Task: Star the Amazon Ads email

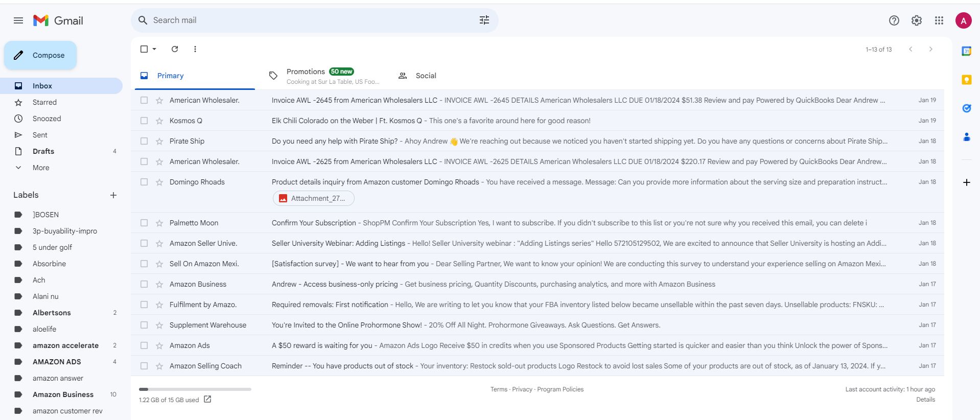Action: [x=159, y=345]
